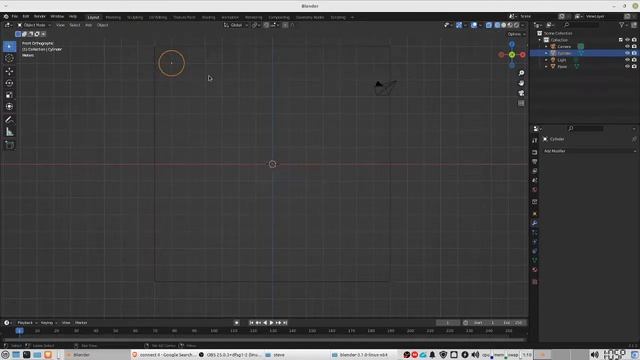The image size is (640, 360).
Task: Open the Texture properties tab icon
Action: (x=534, y=282)
